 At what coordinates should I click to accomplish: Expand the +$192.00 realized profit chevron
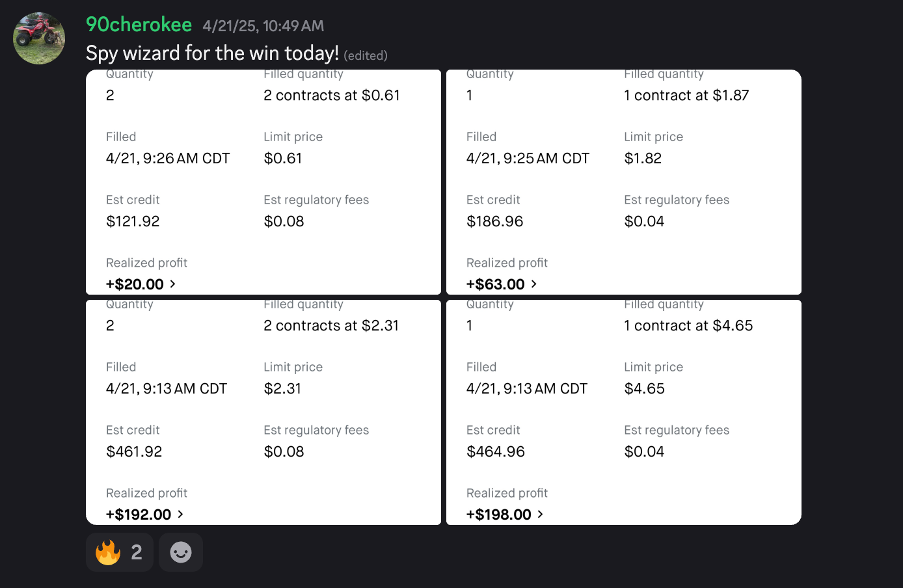click(x=180, y=514)
